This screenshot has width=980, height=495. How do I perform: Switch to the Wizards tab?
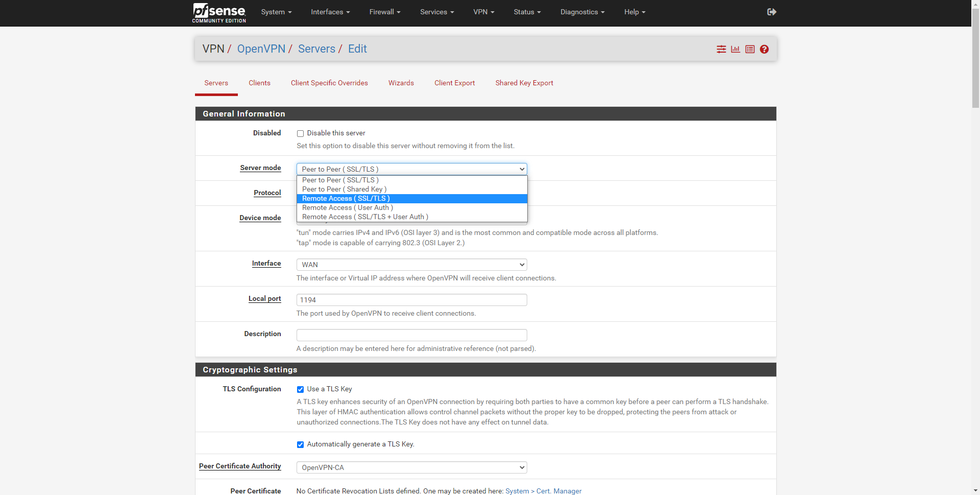pos(401,83)
